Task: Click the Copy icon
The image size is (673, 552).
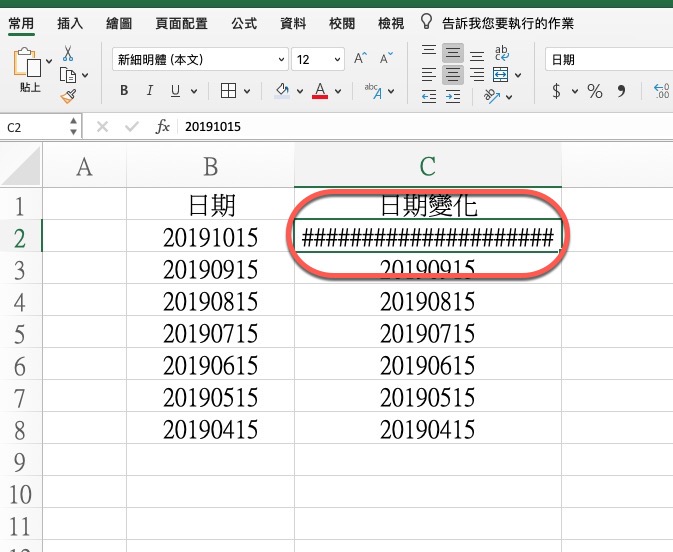Action: tap(68, 75)
